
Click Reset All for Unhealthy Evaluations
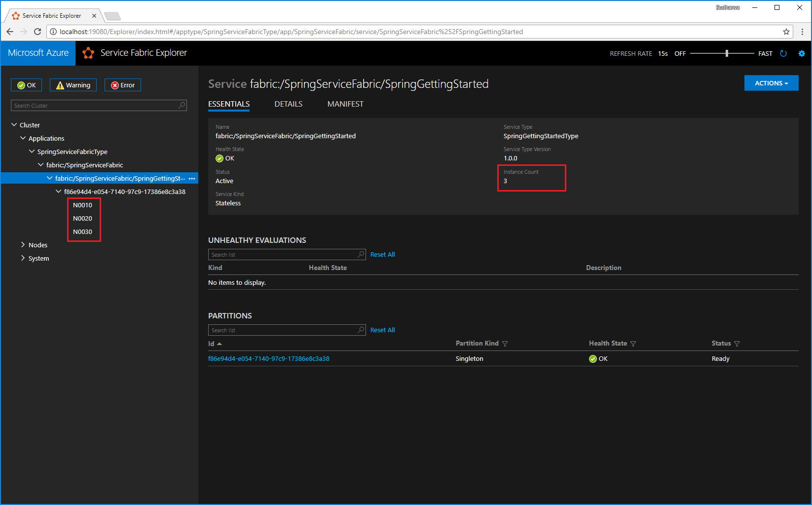[382, 254]
